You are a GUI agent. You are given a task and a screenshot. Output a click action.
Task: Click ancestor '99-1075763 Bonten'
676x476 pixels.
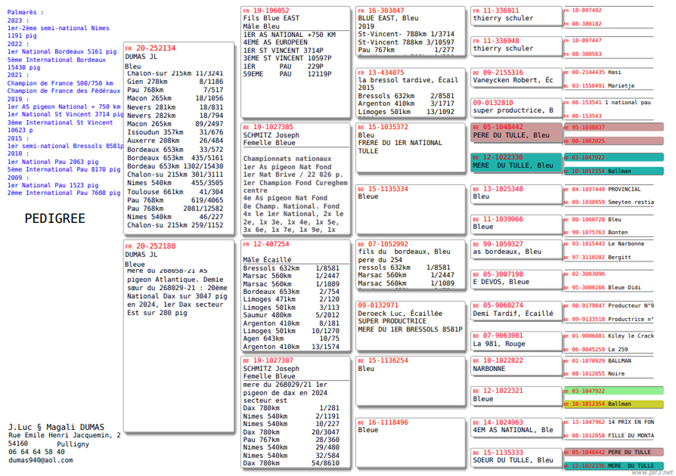pyautogui.click(x=596, y=232)
